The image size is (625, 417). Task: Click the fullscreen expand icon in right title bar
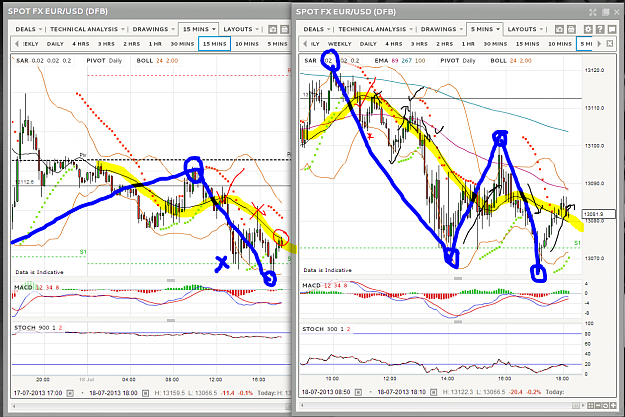pos(593,12)
